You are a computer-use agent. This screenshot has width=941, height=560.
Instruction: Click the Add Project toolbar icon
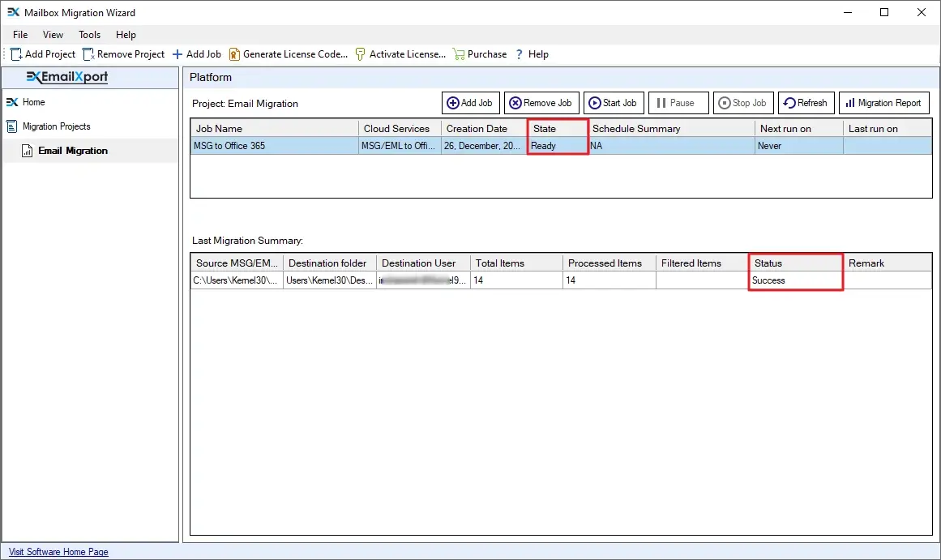18,53
